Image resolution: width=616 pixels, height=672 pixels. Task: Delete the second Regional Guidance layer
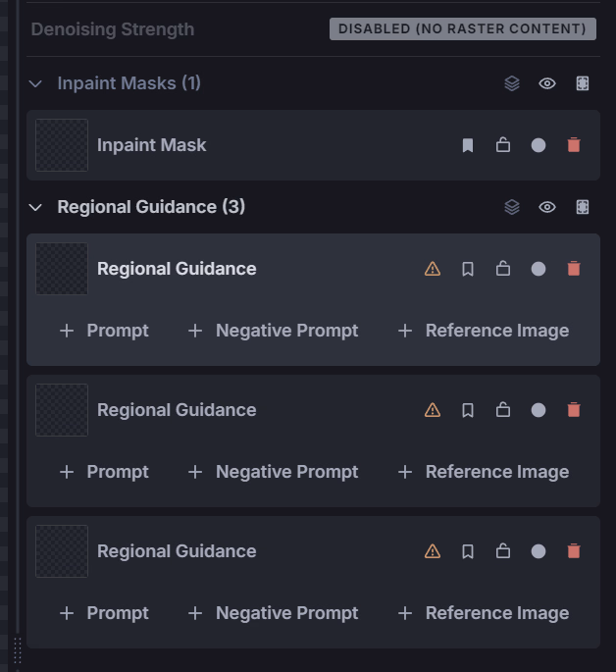coord(574,410)
